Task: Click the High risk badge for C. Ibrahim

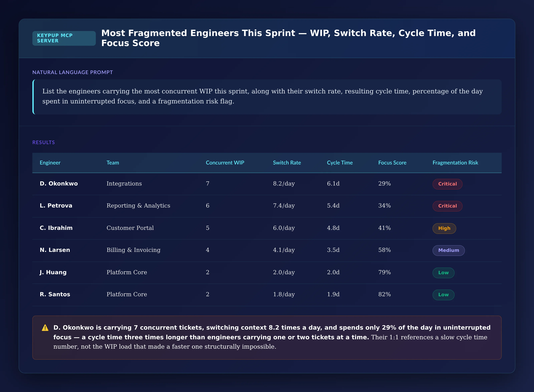Action: 444,228
